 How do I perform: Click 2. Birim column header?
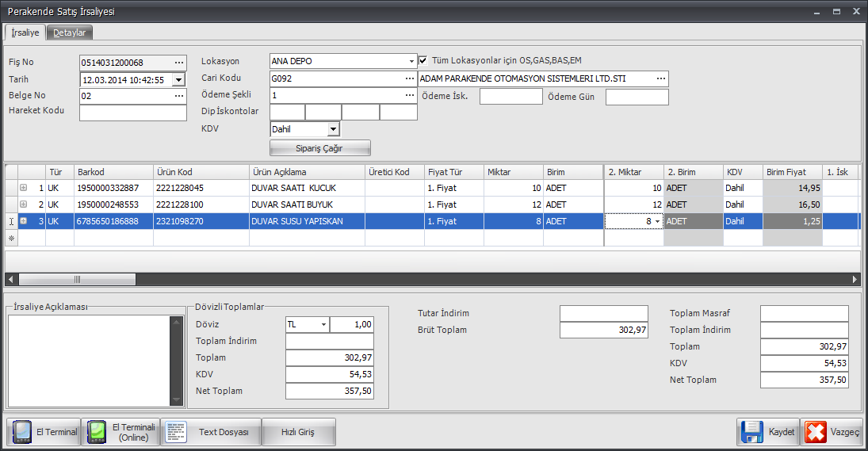693,172
